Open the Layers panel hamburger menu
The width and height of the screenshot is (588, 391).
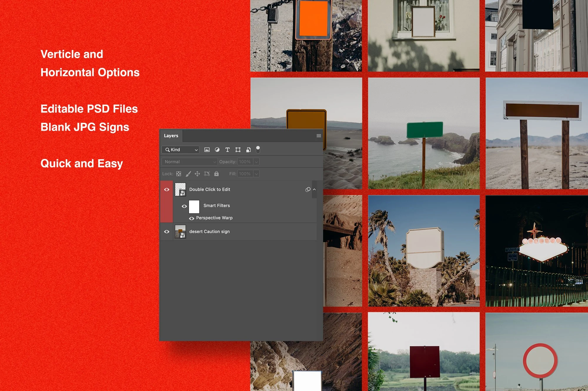click(319, 136)
